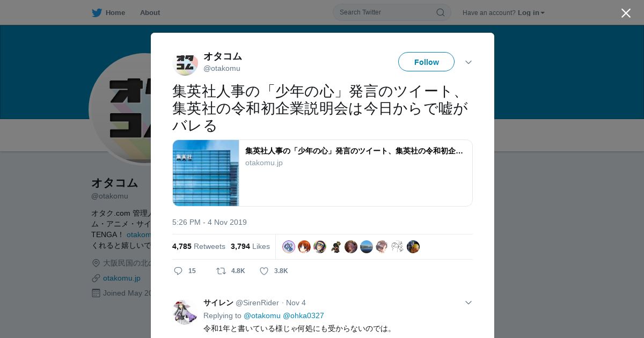Click サイレン's reply avatar
Viewport: 644px width, 338px height.
click(185, 312)
